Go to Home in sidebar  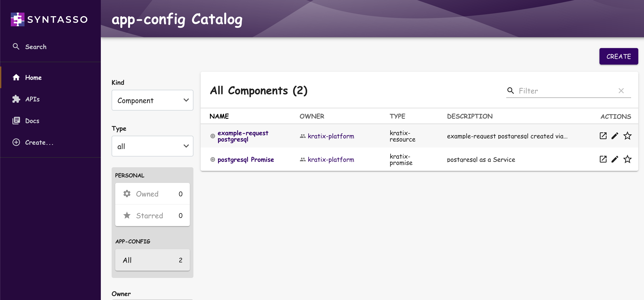point(51,77)
